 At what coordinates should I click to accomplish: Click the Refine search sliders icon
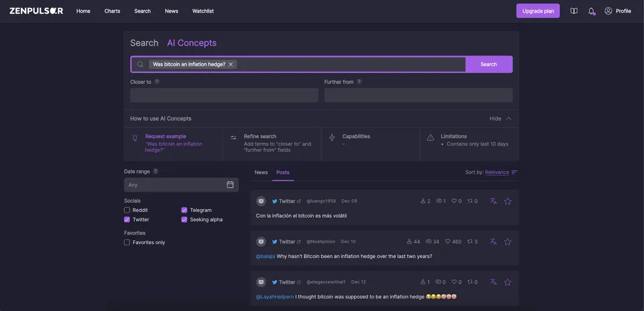[233, 137]
